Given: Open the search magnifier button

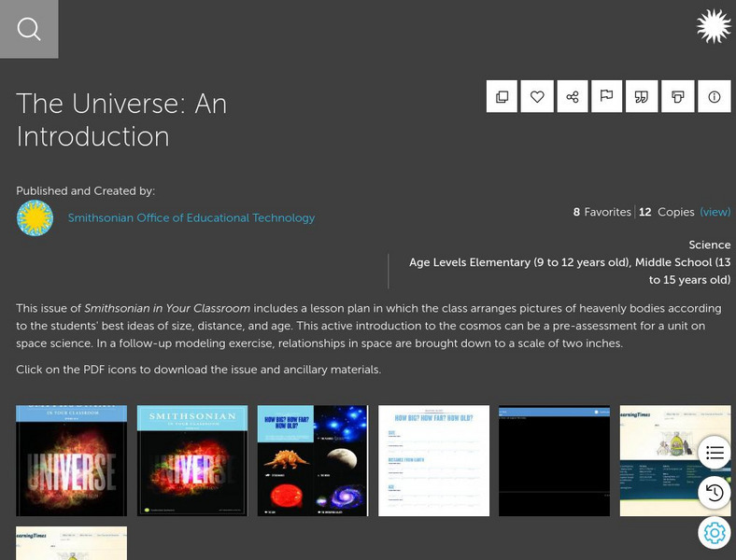Looking at the screenshot, I should (29, 29).
